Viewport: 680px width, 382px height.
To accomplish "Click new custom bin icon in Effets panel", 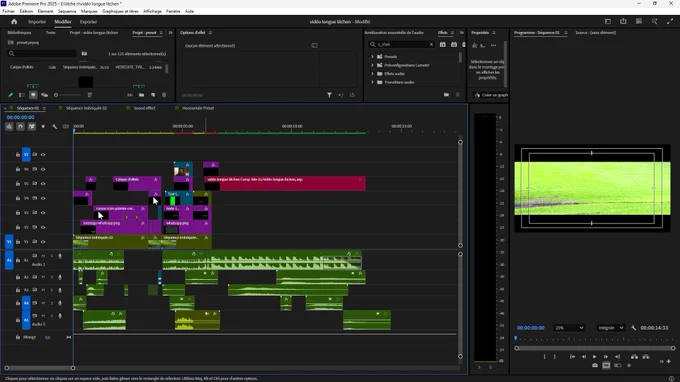I will (x=446, y=95).
